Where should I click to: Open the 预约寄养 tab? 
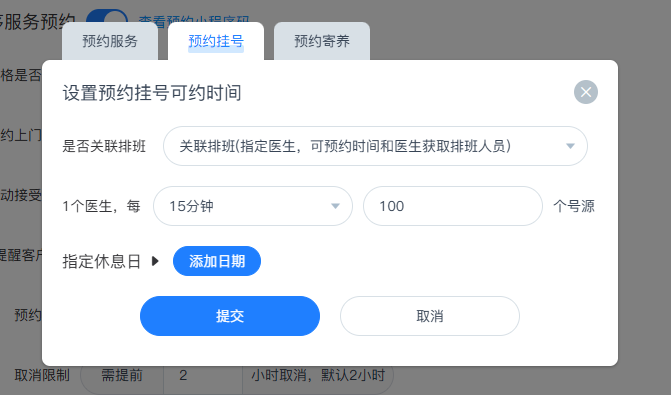(322, 42)
